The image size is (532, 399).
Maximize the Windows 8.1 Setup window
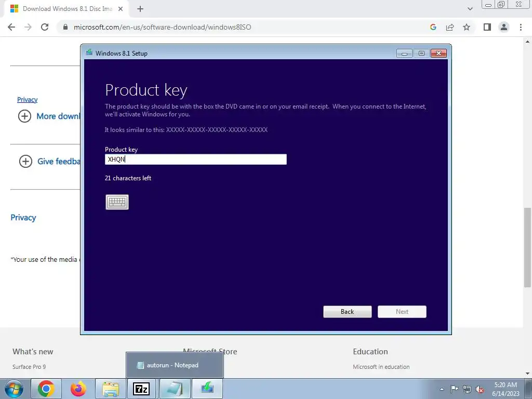pos(421,54)
